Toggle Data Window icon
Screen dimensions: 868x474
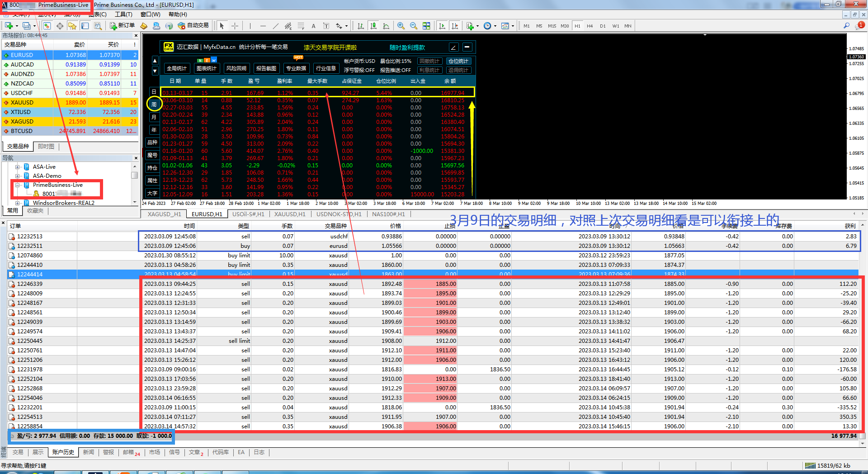(60, 26)
